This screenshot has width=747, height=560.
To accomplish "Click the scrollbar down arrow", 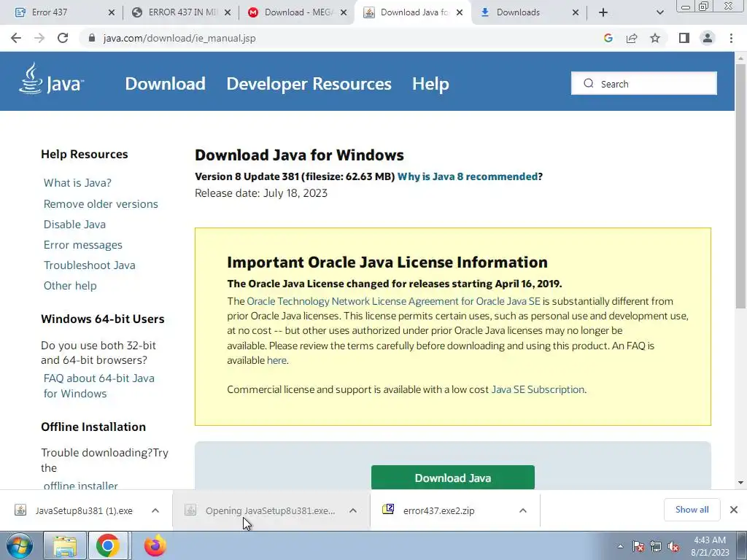I will click(x=740, y=483).
